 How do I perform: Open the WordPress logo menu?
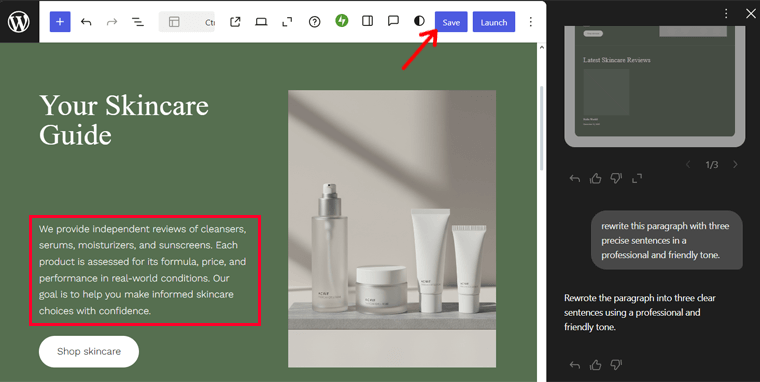pos(19,22)
